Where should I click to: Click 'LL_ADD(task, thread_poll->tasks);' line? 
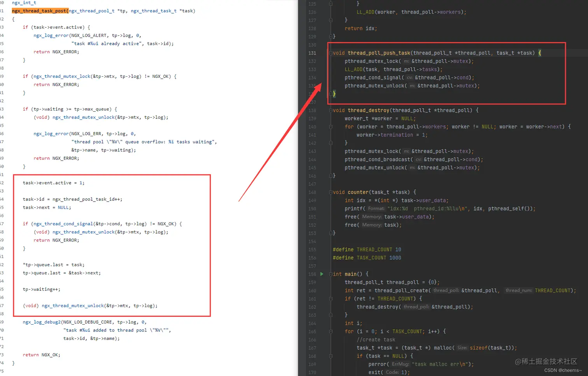coord(394,69)
